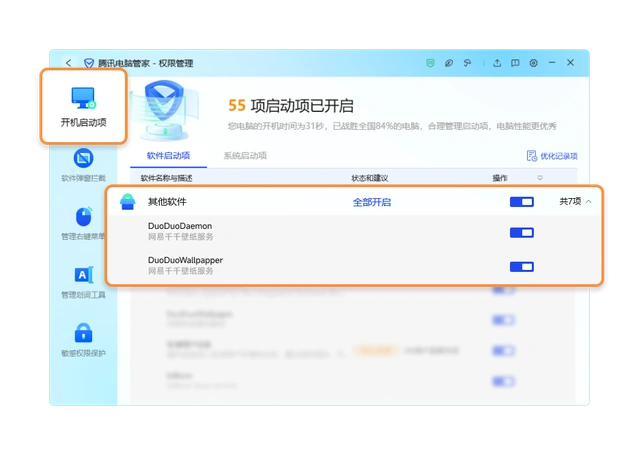Click the green shield icon in title bar
639x455 pixels.
[431, 63]
